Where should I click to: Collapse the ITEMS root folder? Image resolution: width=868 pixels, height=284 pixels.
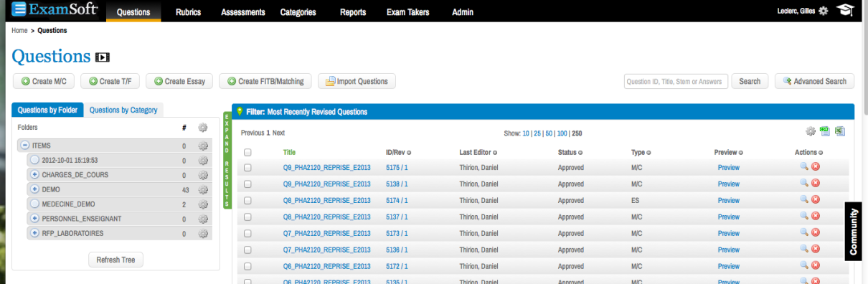click(24, 146)
